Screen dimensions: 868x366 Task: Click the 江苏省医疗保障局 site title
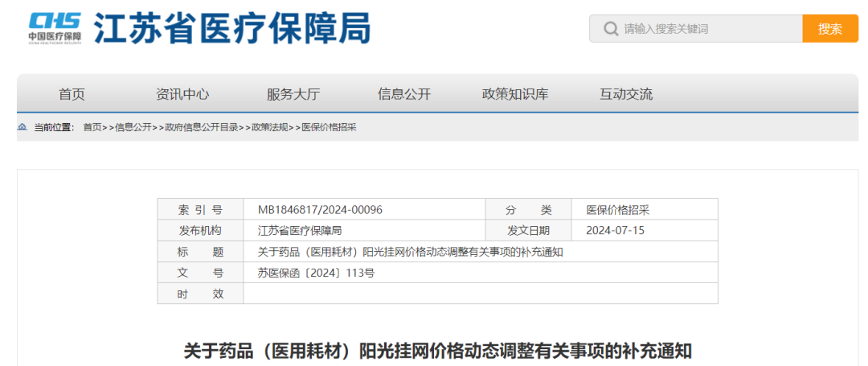pos(232,29)
